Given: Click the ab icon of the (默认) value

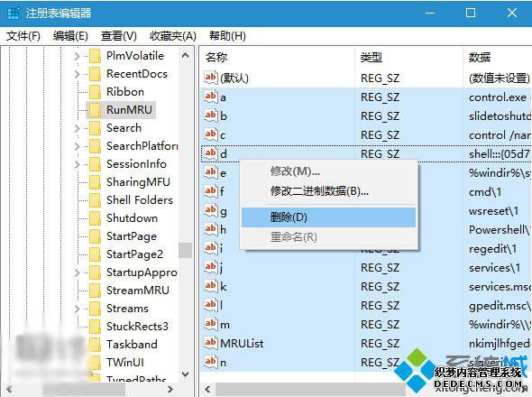Looking at the screenshot, I should pyautogui.click(x=210, y=78).
